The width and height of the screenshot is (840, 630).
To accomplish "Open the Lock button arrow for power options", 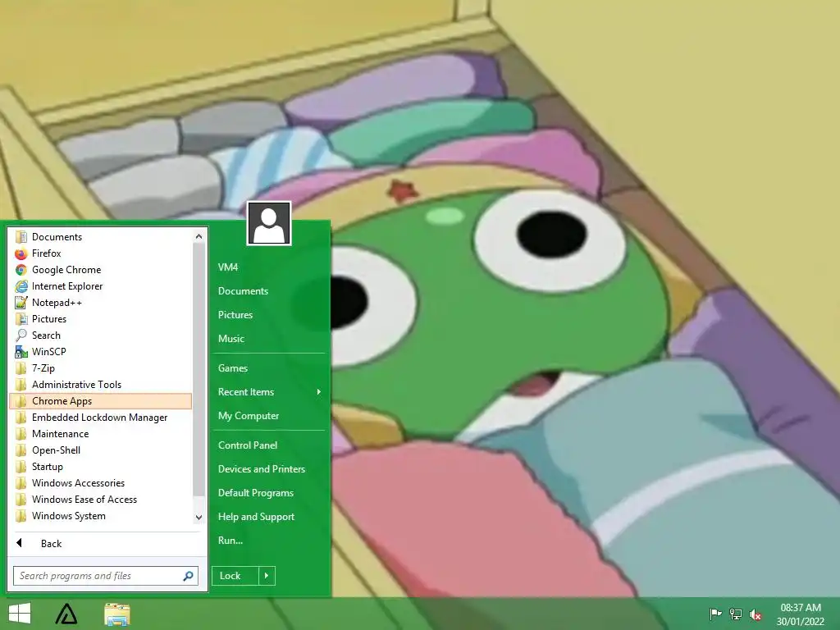I will coord(267,576).
